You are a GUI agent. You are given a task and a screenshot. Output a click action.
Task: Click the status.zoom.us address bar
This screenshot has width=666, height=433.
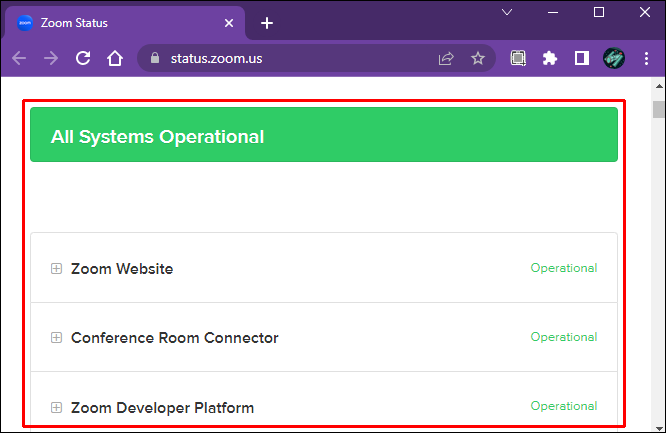pyautogui.click(x=290, y=58)
